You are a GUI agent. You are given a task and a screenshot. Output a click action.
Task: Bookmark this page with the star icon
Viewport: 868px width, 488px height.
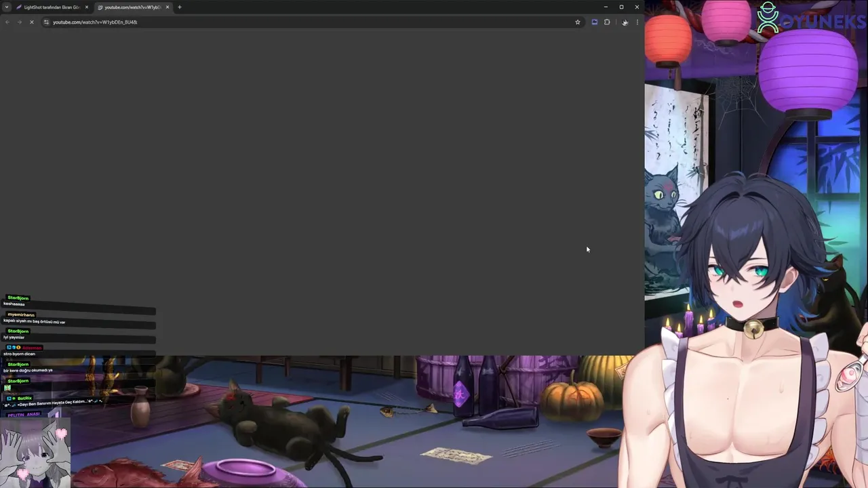(x=578, y=22)
